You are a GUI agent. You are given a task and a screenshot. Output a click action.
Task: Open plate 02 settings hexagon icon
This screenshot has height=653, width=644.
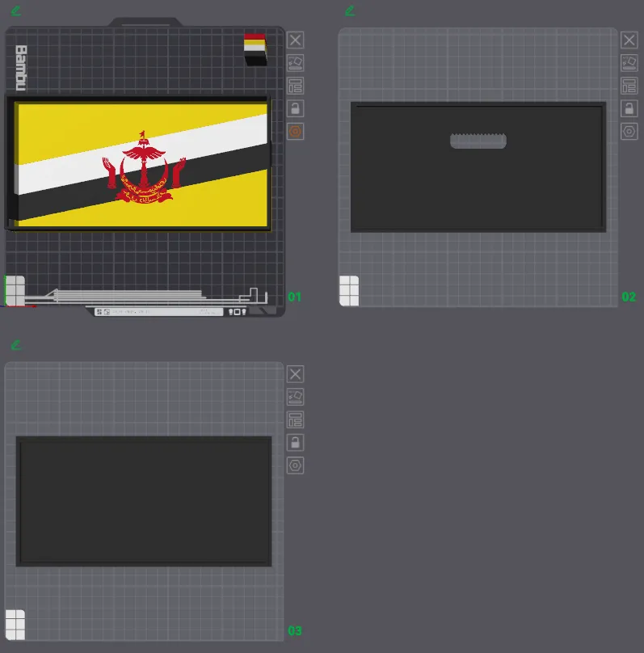[629, 132]
